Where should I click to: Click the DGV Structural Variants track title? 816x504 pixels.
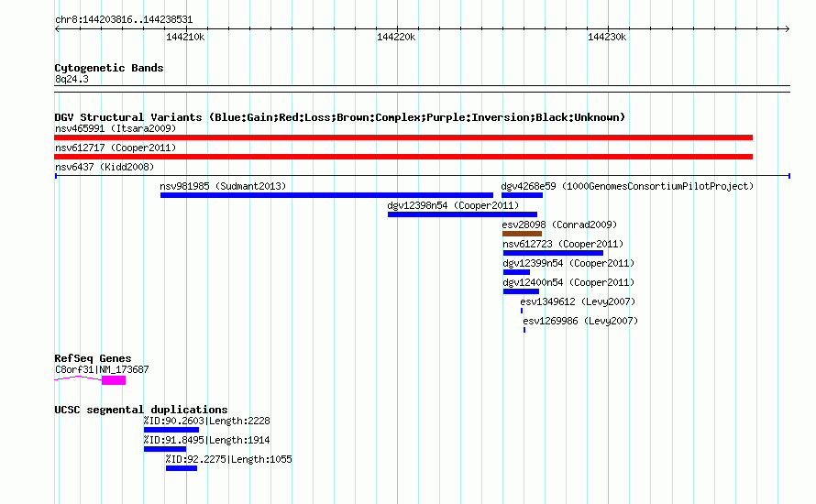[x=340, y=117]
